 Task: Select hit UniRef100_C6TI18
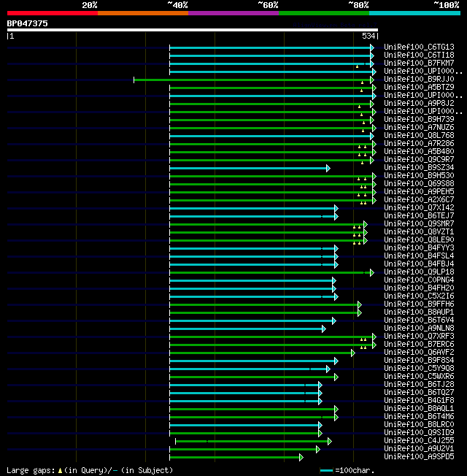(419, 55)
